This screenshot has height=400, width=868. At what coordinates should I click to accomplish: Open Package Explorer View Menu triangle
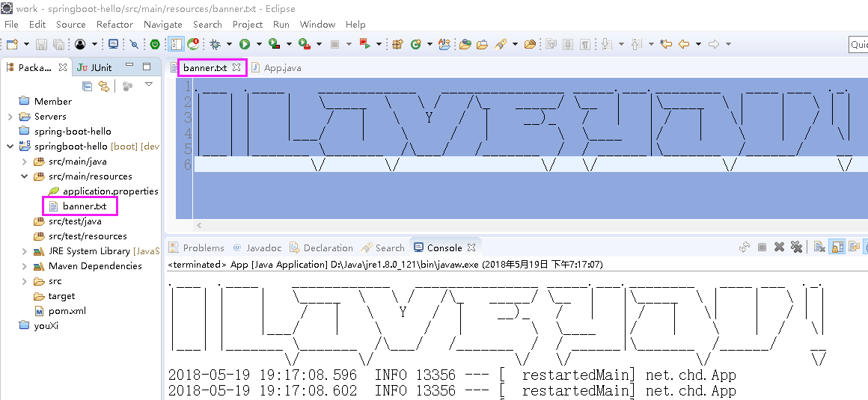(148, 84)
